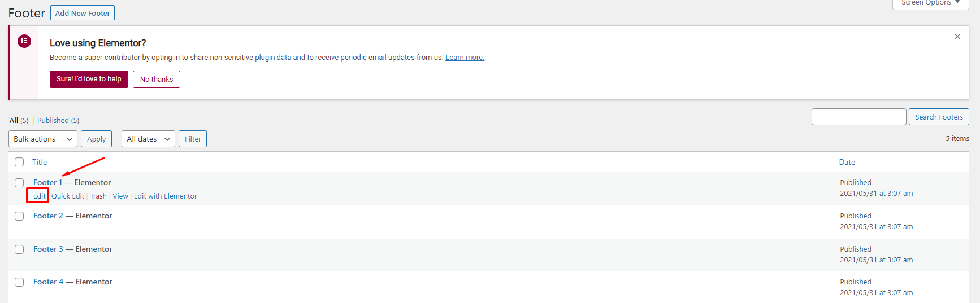Screen dimensions: 980x303
Task: Click Edit under Footer 1
Action: click(39, 196)
